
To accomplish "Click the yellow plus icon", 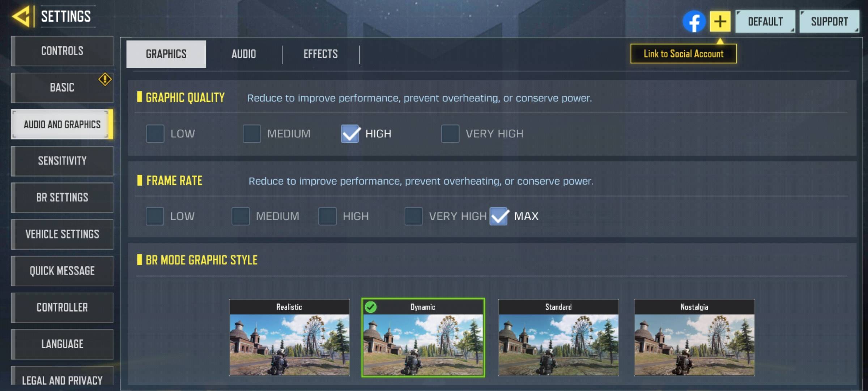I will click(720, 21).
